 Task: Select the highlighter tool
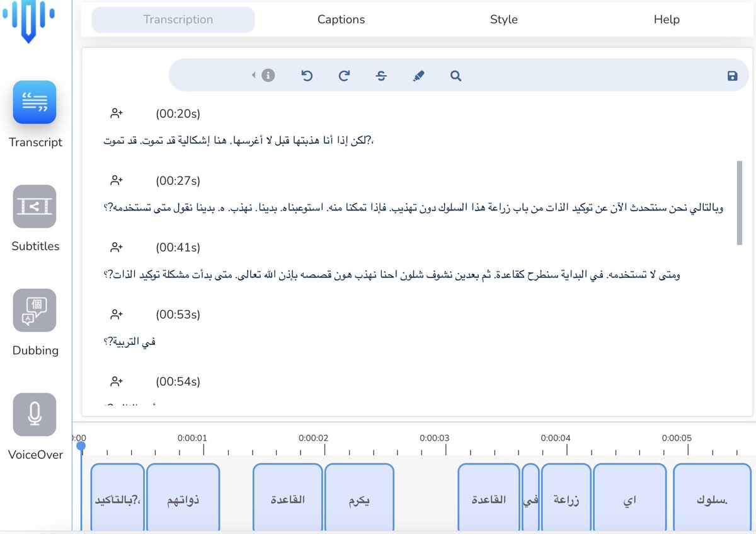pos(418,76)
